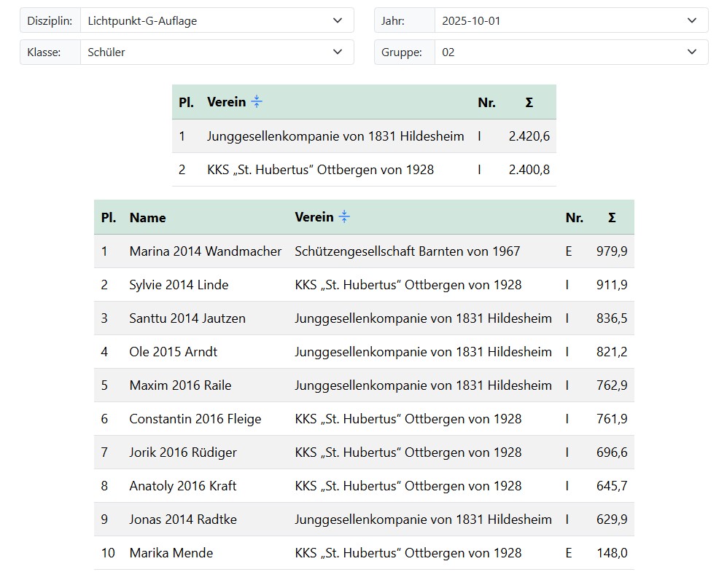Select the Santtu 2014 Jautzen entry

click(187, 318)
